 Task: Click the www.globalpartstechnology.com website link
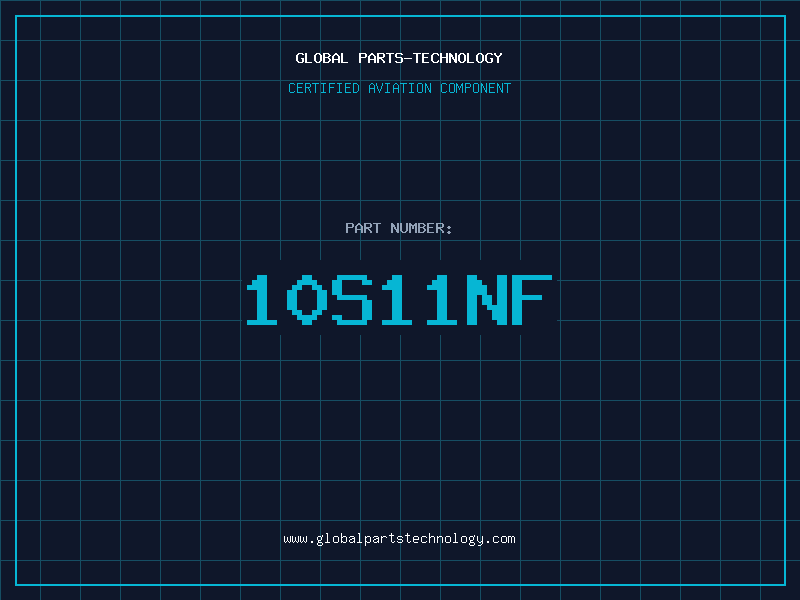(x=399, y=539)
